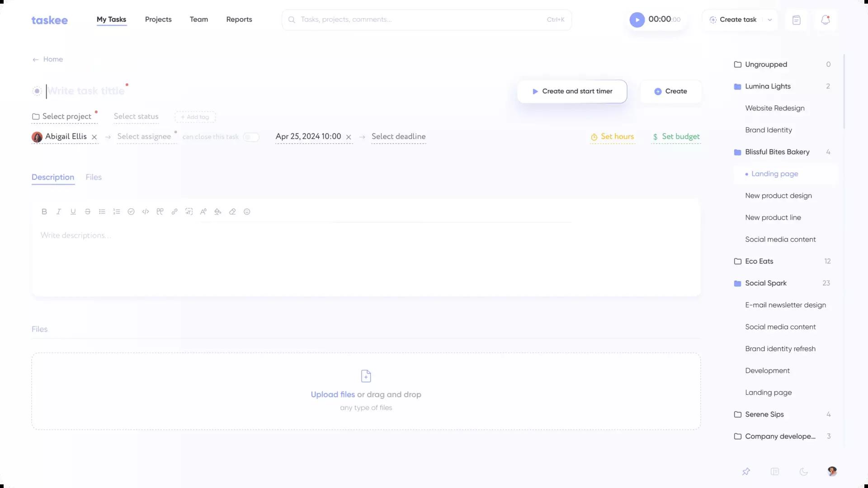Viewport: 868px width, 488px height.
Task: Insert code block in description
Action: [146, 211]
